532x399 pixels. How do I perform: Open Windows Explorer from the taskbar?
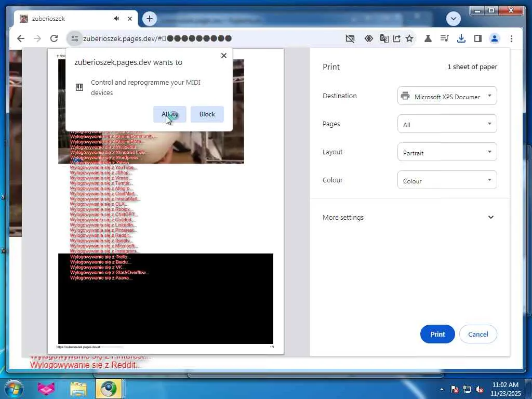coord(78,389)
